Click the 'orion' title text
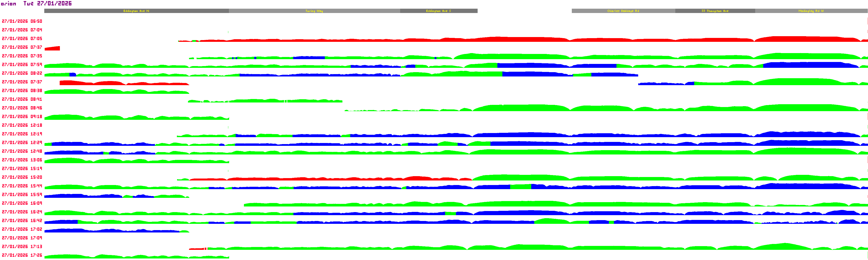868x260 pixels. click(8, 4)
